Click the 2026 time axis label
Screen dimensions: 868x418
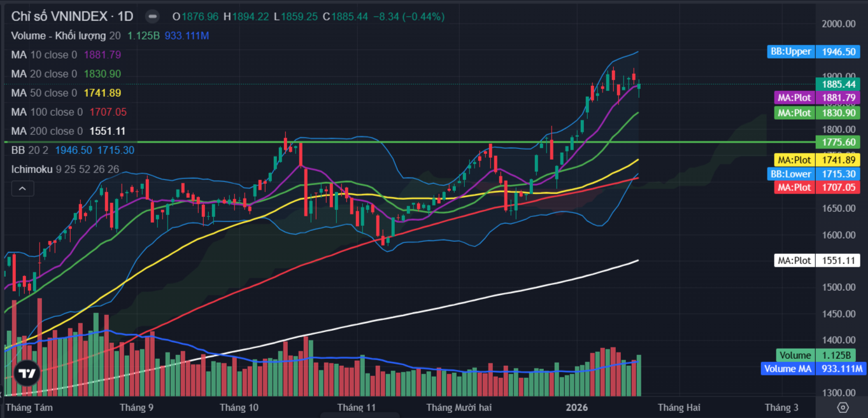tap(579, 407)
